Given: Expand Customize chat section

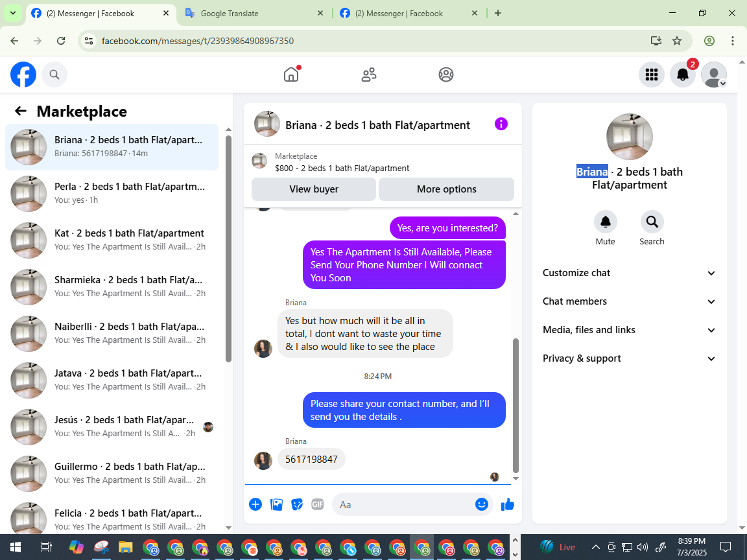Looking at the screenshot, I should click(630, 273).
